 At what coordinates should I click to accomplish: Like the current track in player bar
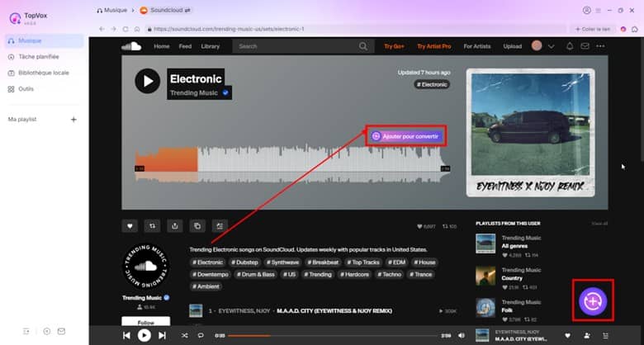click(x=567, y=336)
